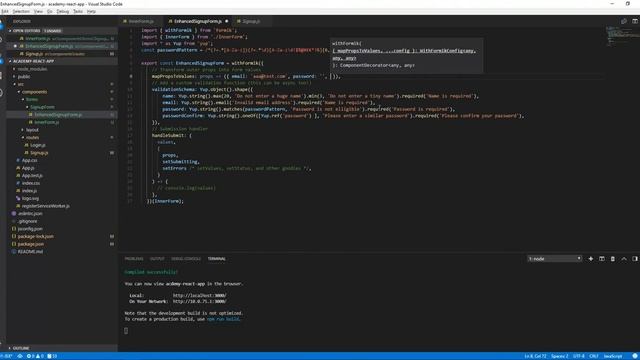Kill terminal with trash icon
The image size is (640, 360).
coord(613,259)
